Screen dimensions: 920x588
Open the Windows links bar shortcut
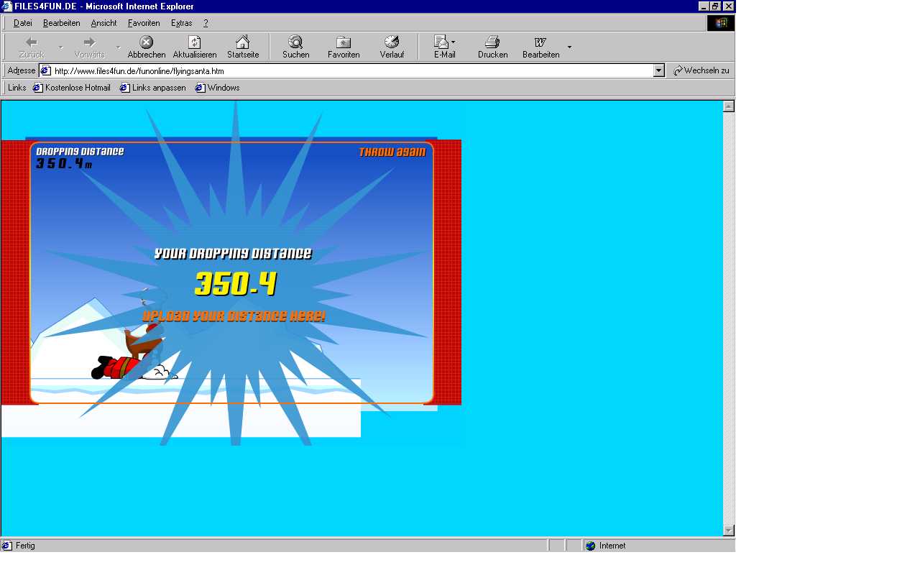point(217,88)
